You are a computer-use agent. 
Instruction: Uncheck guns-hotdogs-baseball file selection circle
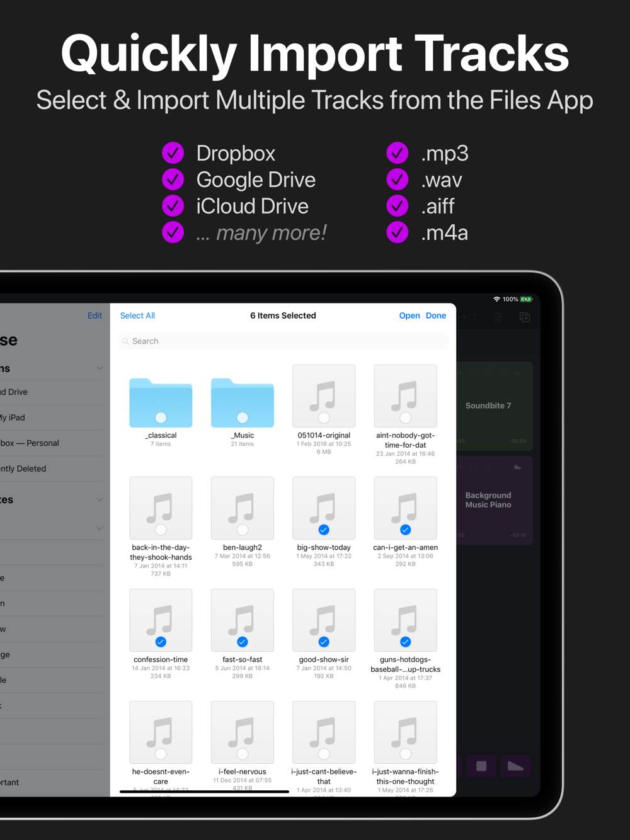click(406, 642)
